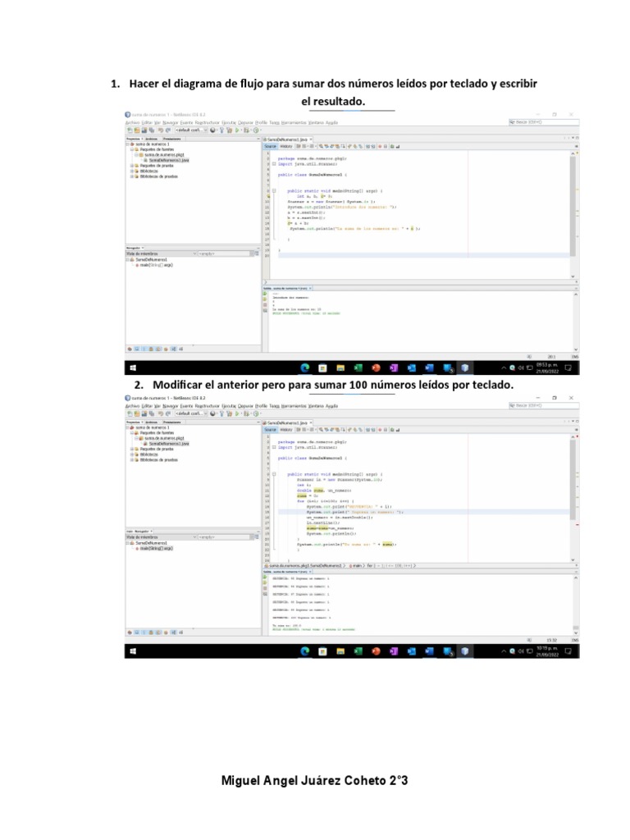This screenshot has width=630, height=840.
Task: Select SumaDeNumeros1 class in exercise 2 navigator
Action: click(x=151, y=543)
